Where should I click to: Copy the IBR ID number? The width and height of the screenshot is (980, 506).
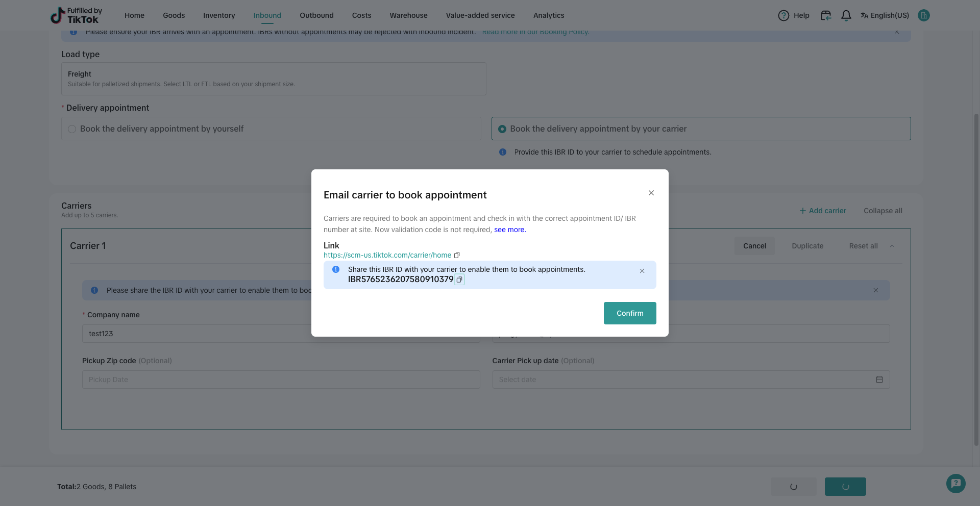point(459,280)
